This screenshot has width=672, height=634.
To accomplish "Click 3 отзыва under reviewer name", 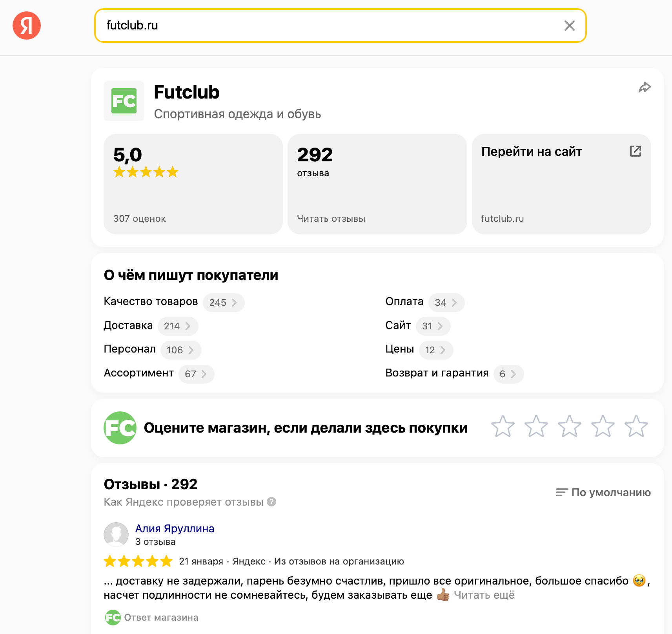I will (155, 542).
